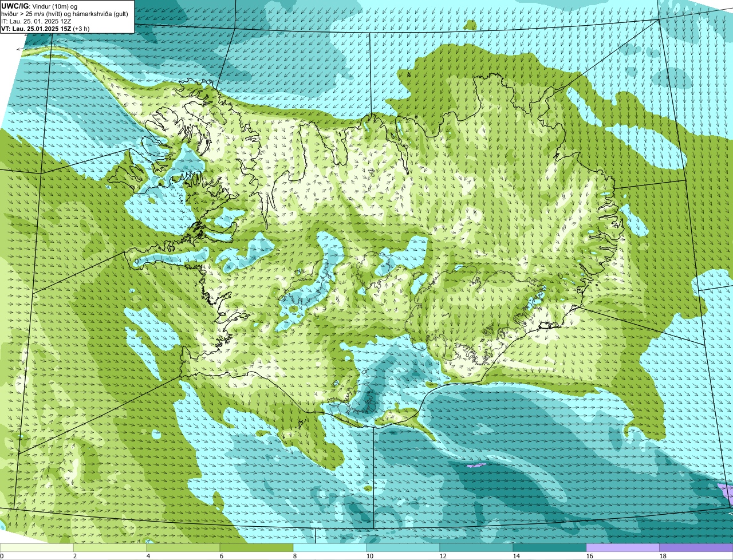Click the legend scale label '12'
Image resolution: width=733 pixels, height=560 pixels.
pyautogui.click(x=443, y=556)
